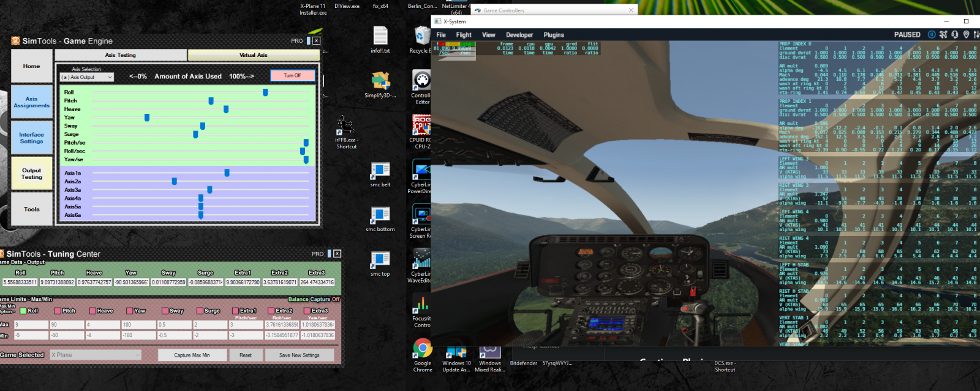The width and height of the screenshot is (980, 391).
Task: Open Windows 10 Update Assistant icon
Action: tap(456, 359)
